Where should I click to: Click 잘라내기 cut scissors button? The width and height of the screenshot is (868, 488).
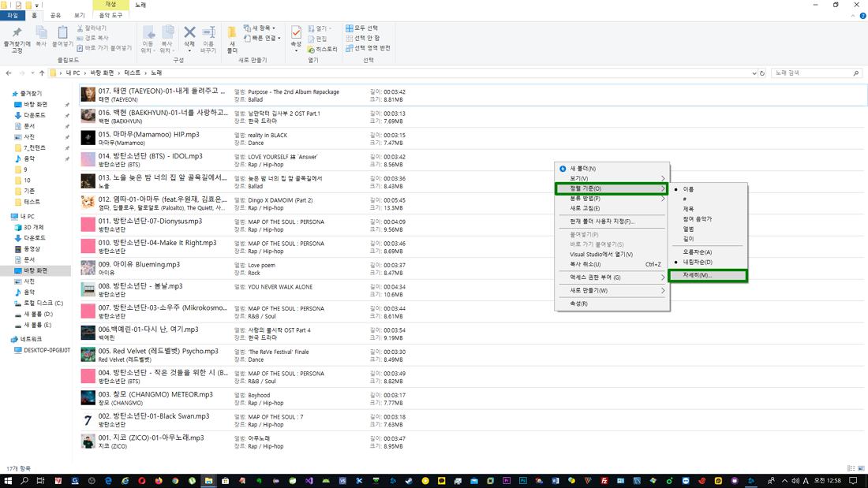[92, 28]
